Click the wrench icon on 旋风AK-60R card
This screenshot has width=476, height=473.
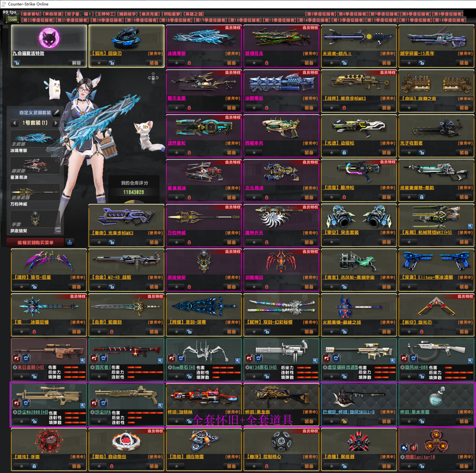470,361
